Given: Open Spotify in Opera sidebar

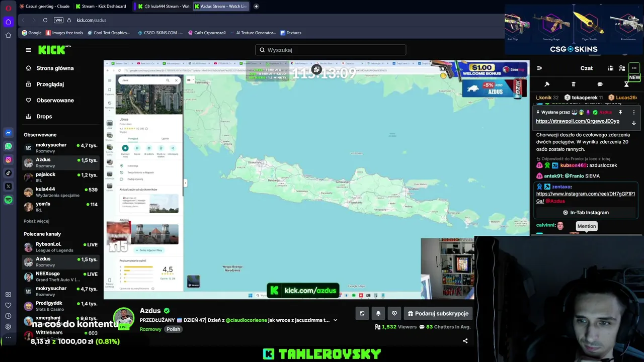Looking at the screenshot, I should pos(8,200).
